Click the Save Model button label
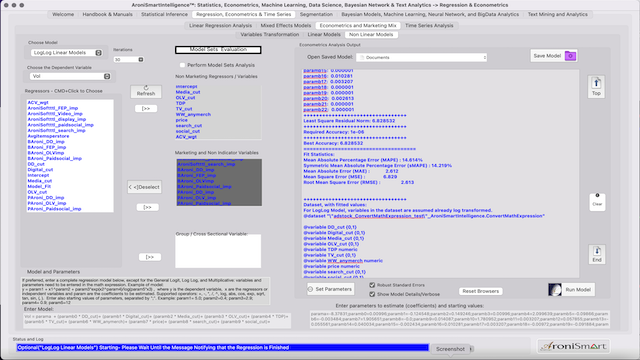The width and height of the screenshot is (640, 360). click(x=547, y=56)
